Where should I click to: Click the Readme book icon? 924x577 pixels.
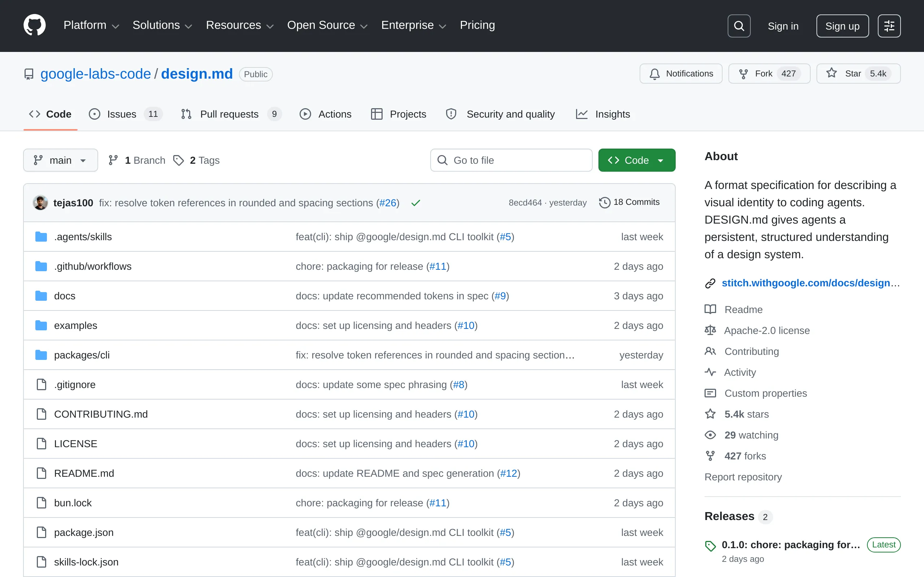710,309
